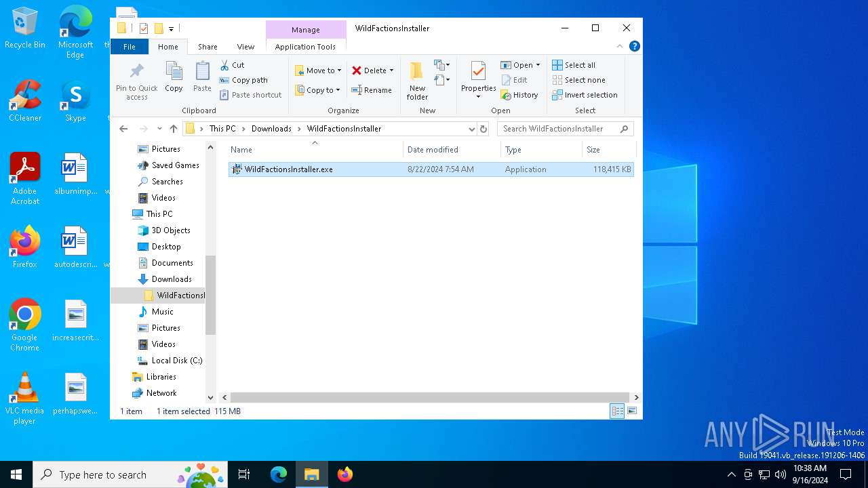Sort by Size column header
This screenshot has width=868, height=488.
[608, 150]
